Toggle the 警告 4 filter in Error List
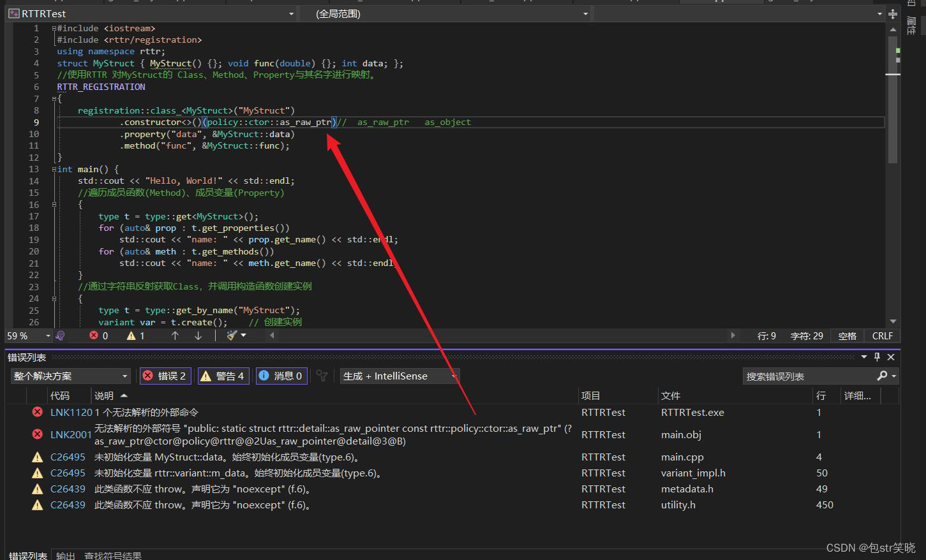Screen dimensions: 926x560 pos(223,376)
